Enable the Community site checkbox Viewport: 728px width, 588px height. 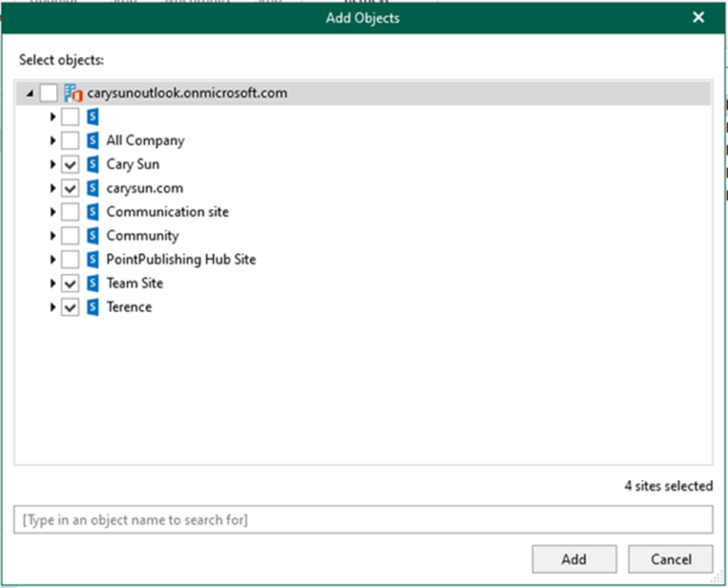tap(70, 235)
